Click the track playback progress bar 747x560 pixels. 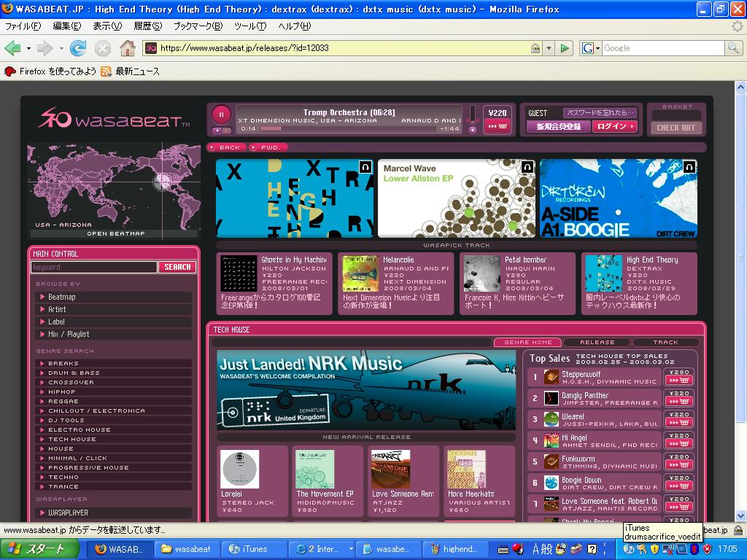click(349, 128)
